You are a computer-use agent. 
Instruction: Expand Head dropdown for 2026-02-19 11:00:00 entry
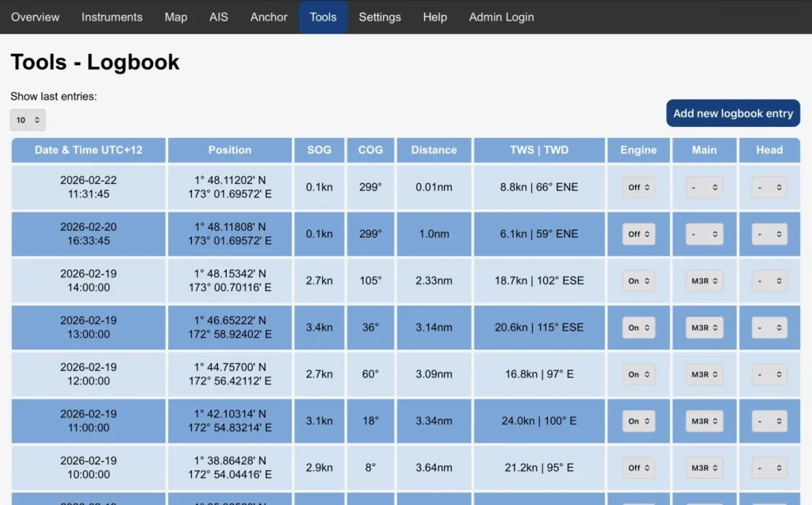click(x=769, y=421)
